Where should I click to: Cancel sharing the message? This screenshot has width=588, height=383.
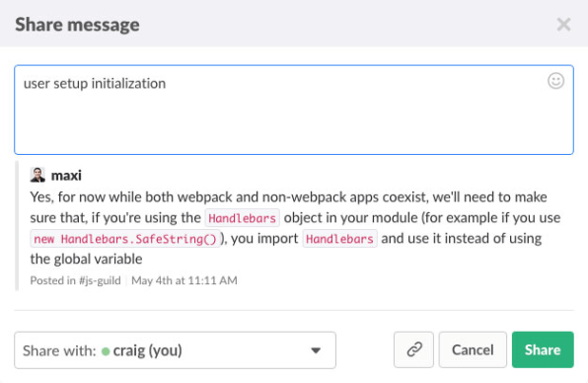point(473,349)
